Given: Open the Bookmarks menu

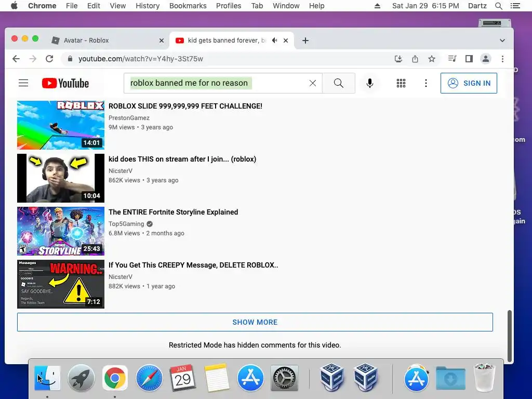Looking at the screenshot, I should (x=188, y=6).
